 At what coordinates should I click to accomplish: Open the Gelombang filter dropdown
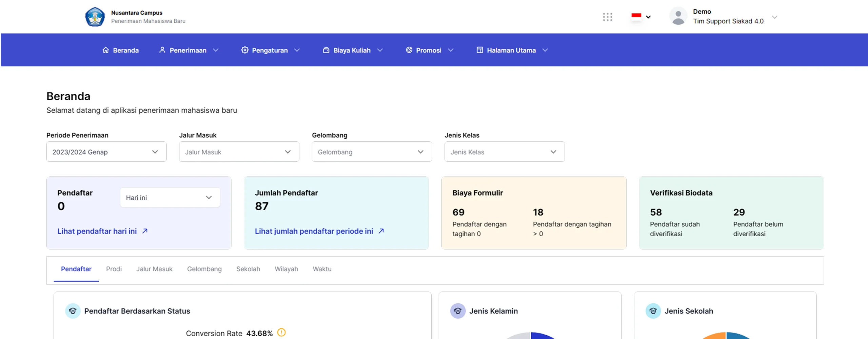pyautogui.click(x=372, y=152)
